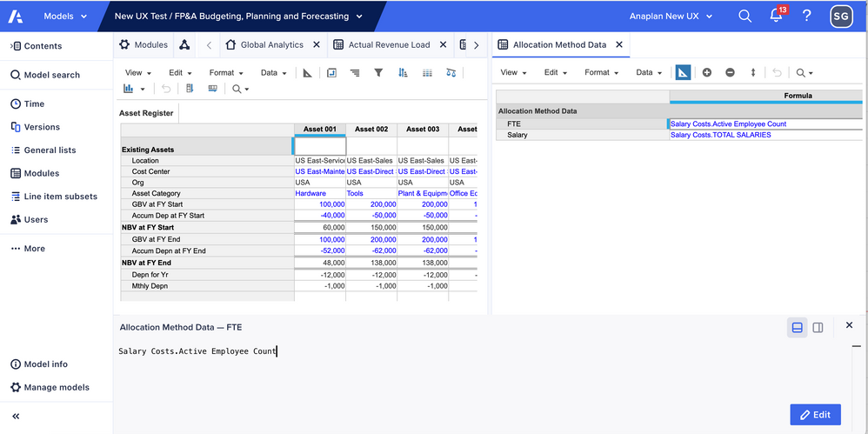The image size is (868, 434).
Task: Click the Edit formula button
Action: pos(816,415)
